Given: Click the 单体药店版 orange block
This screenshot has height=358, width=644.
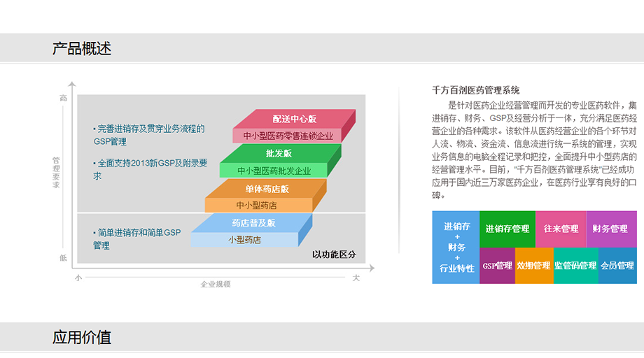Looking at the screenshot, I should click(x=266, y=189).
